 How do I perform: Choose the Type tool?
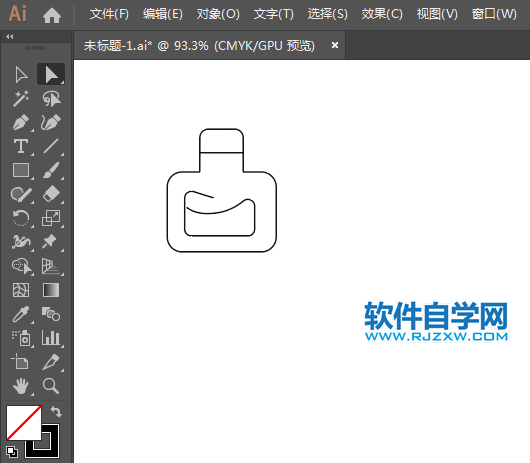coord(21,146)
